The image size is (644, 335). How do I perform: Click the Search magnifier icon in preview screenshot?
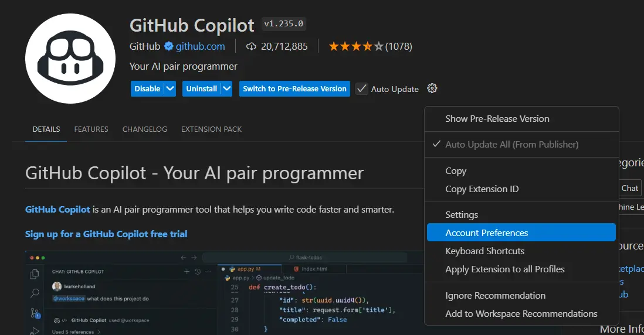tap(35, 293)
